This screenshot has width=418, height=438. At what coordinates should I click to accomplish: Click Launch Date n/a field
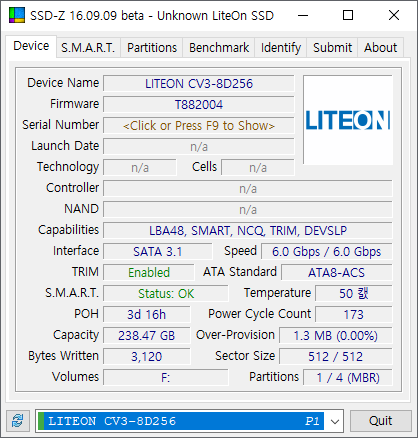click(199, 147)
